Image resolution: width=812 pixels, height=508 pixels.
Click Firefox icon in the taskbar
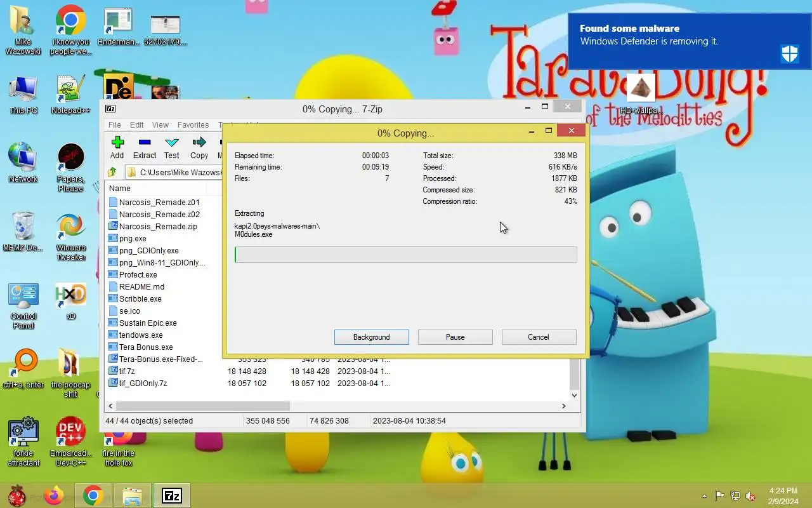click(55, 495)
